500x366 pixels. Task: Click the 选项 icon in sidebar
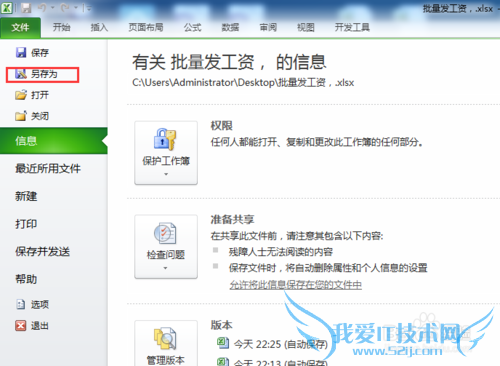21,304
